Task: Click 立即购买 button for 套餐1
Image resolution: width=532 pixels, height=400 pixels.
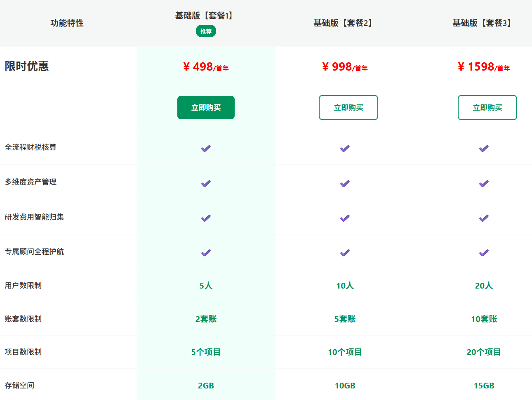Action: [x=206, y=108]
